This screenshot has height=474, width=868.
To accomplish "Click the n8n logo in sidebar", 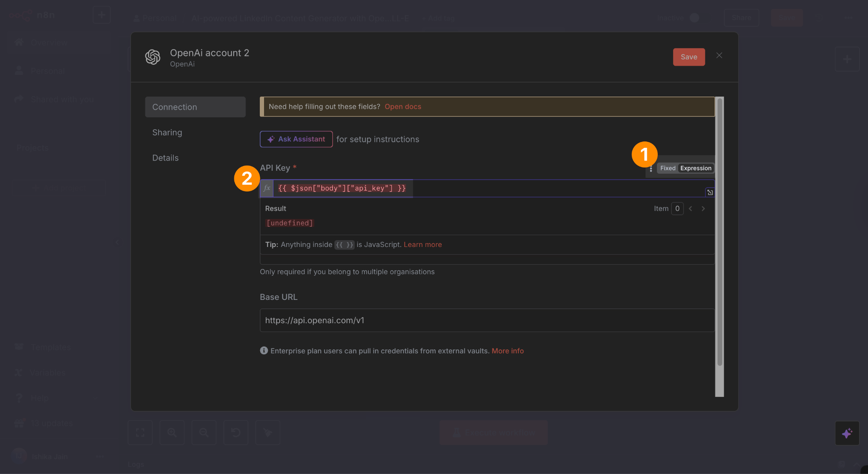I will point(32,15).
